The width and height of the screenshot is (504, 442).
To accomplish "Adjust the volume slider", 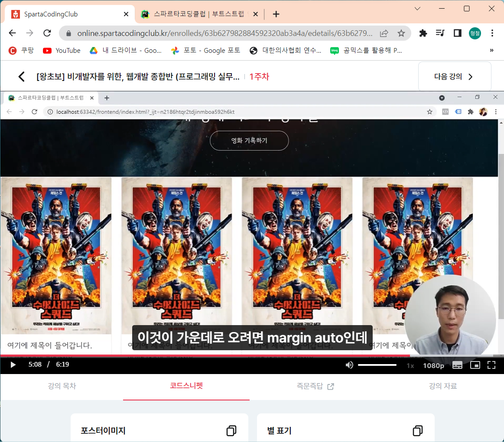I will (x=377, y=365).
